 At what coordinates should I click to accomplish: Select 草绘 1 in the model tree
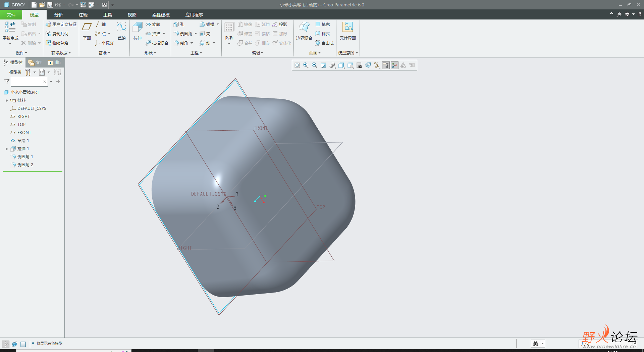pos(20,141)
